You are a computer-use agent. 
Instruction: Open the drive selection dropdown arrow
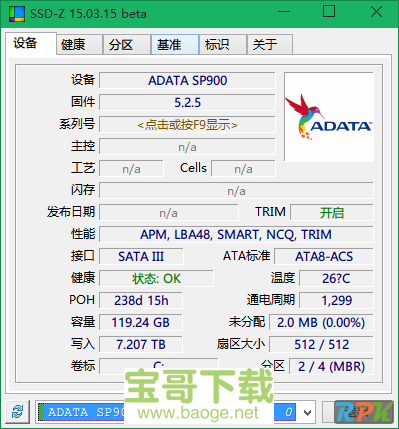click(307, 413)
